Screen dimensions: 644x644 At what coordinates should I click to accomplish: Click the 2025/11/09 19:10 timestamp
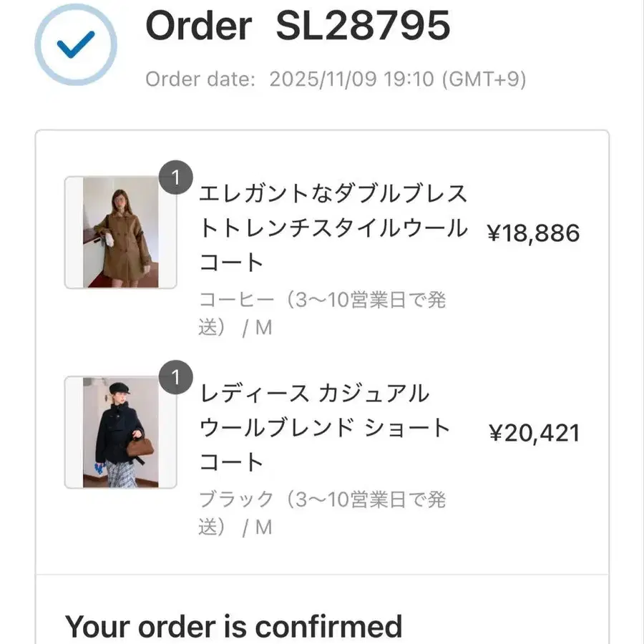point(351,79)
